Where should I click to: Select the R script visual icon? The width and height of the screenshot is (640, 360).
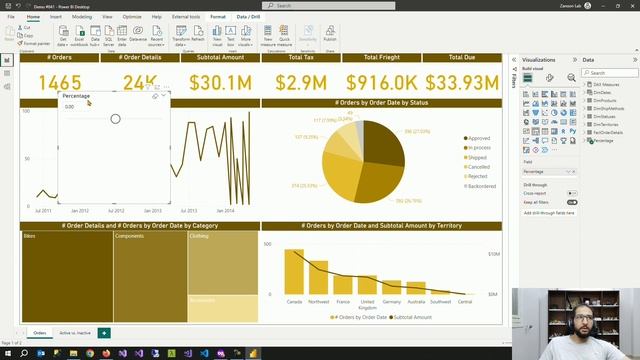click(563, 131)
